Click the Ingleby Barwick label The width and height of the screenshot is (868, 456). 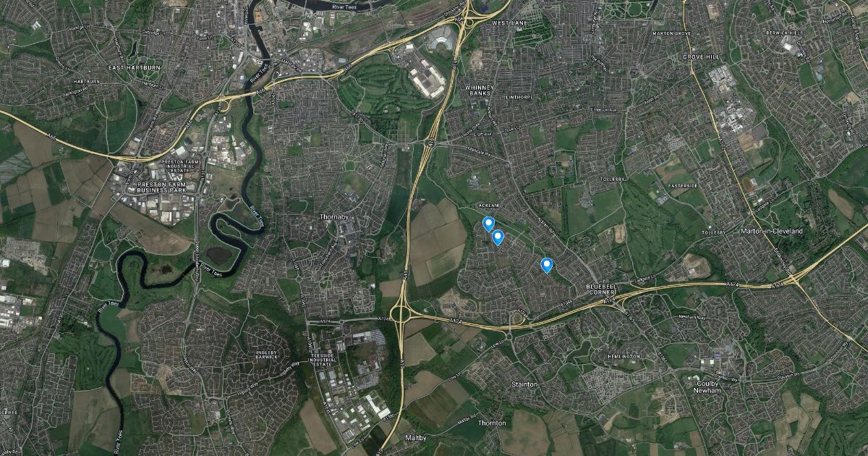coord(267,355)
